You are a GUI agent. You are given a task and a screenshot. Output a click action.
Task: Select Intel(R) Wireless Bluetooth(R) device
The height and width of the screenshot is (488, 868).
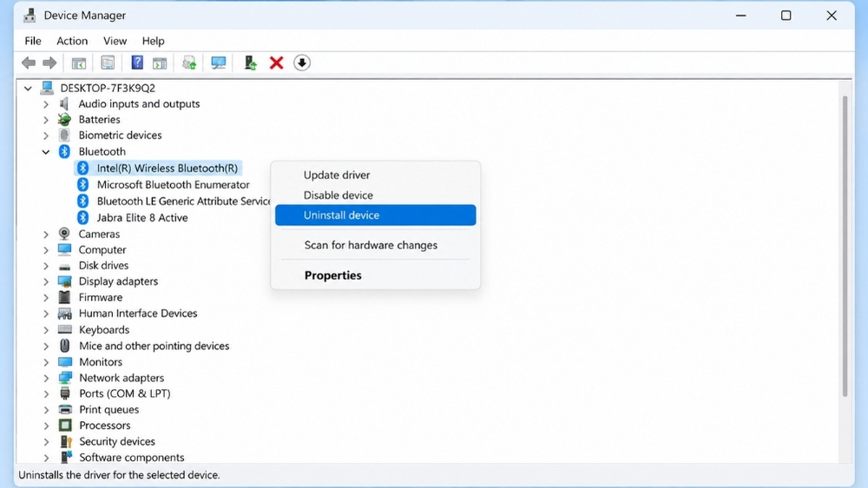(x=168, y=168)
